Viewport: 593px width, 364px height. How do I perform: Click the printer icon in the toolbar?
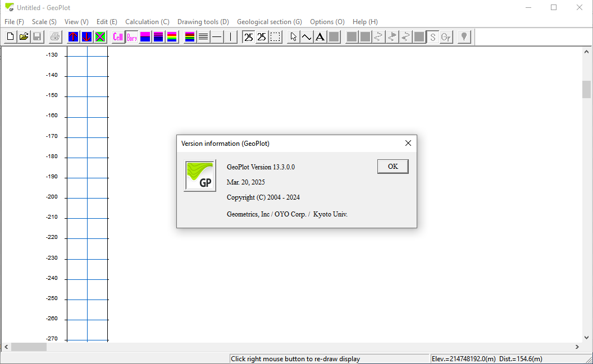(55, 37)
